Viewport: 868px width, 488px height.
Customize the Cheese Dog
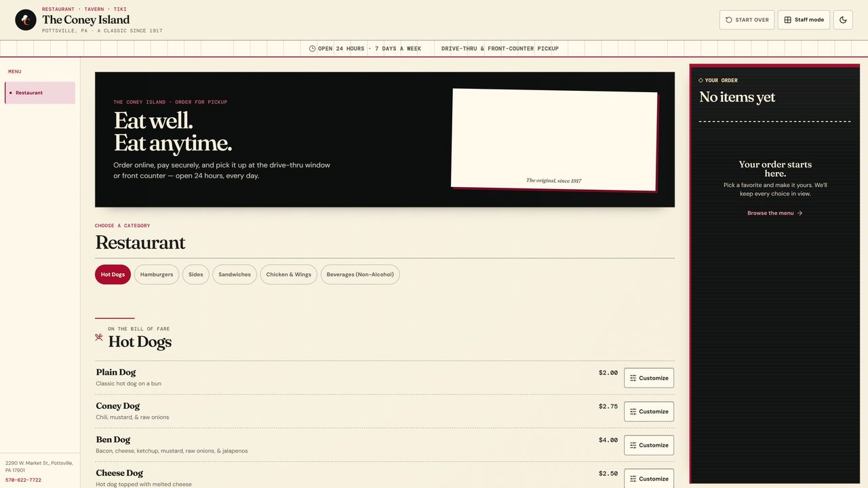649,479
